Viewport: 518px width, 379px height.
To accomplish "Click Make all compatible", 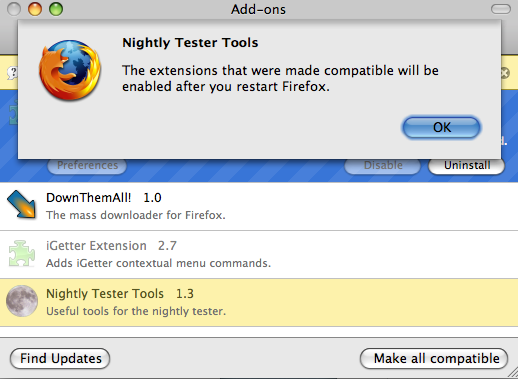I will [x=434, y=359].
